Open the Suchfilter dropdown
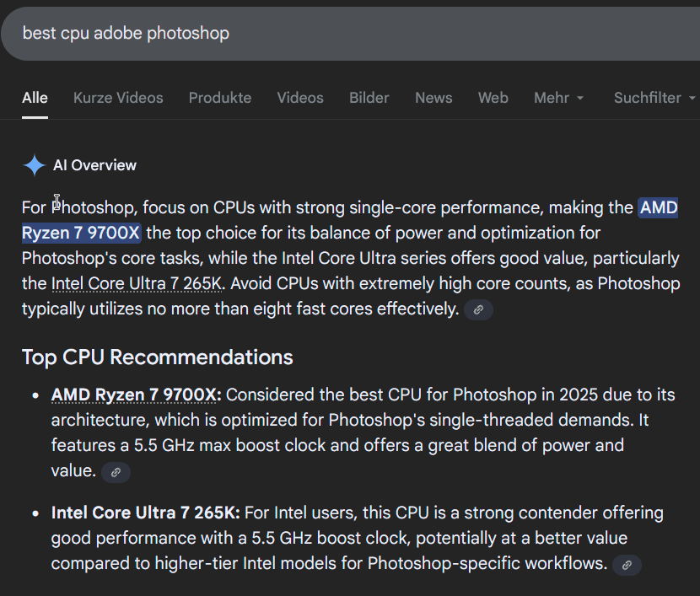 (x=653, y=98)
